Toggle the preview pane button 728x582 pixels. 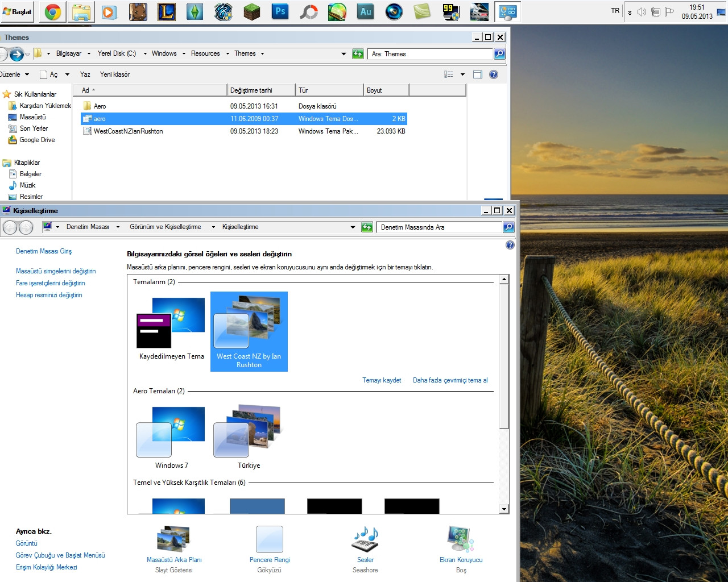pyautogui.click(x=478, y=74)
